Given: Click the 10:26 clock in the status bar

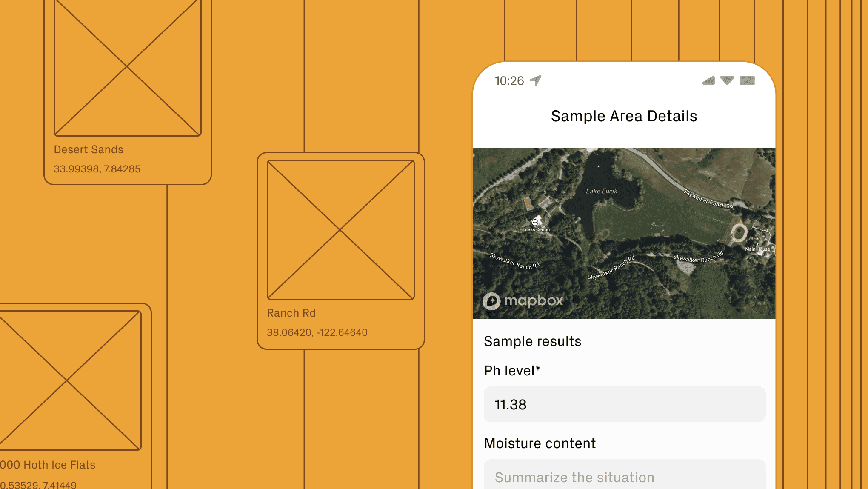Looking at the screenshot, I should click(x=509, y=81).
